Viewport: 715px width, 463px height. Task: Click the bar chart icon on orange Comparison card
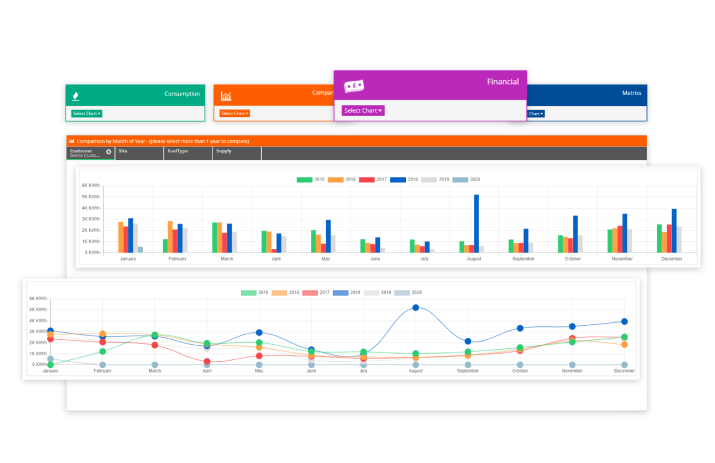click(x=227, y=95)
